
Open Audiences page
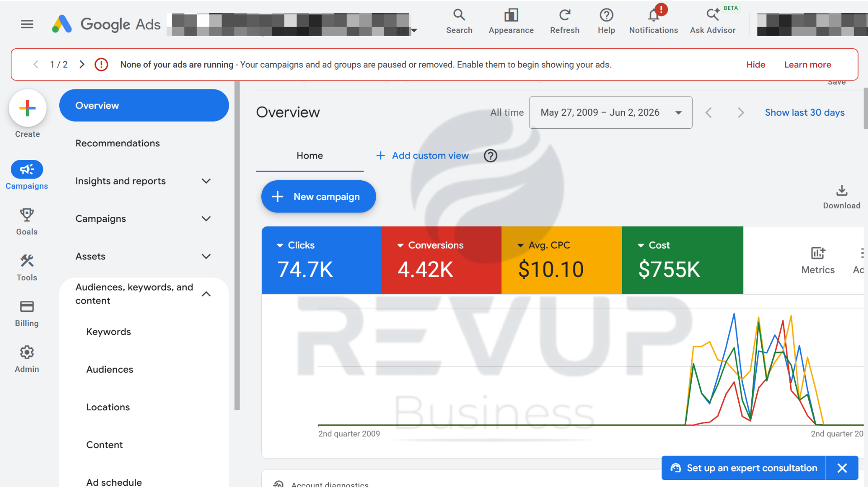109,370
